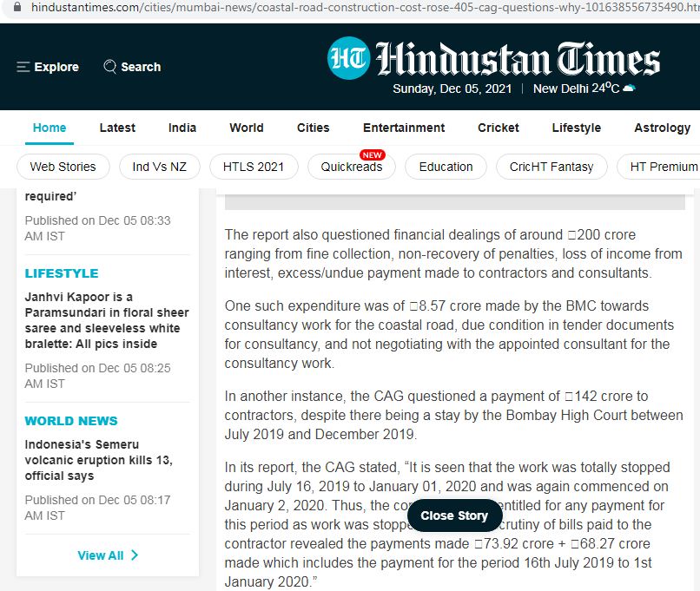Click 'Published on Dec 05 08:17' timestamp
Viewport: 700px width, 591px height.
98,508
